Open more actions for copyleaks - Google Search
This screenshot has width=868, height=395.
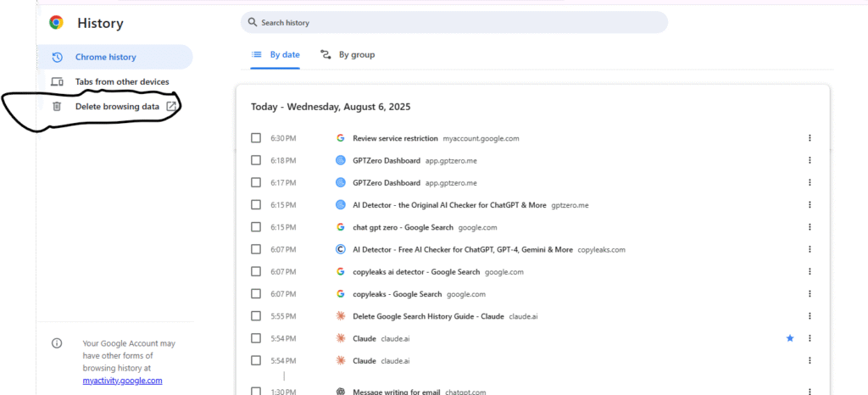810,294
